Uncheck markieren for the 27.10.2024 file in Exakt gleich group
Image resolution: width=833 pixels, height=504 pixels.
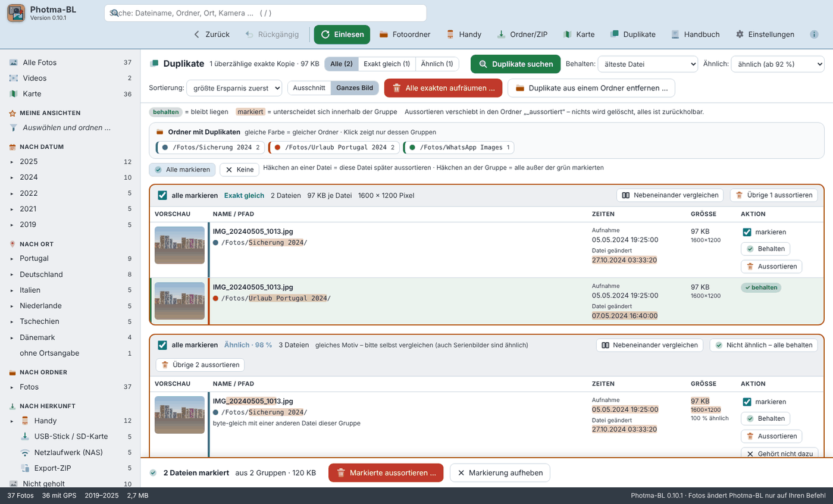pos(747,232)
